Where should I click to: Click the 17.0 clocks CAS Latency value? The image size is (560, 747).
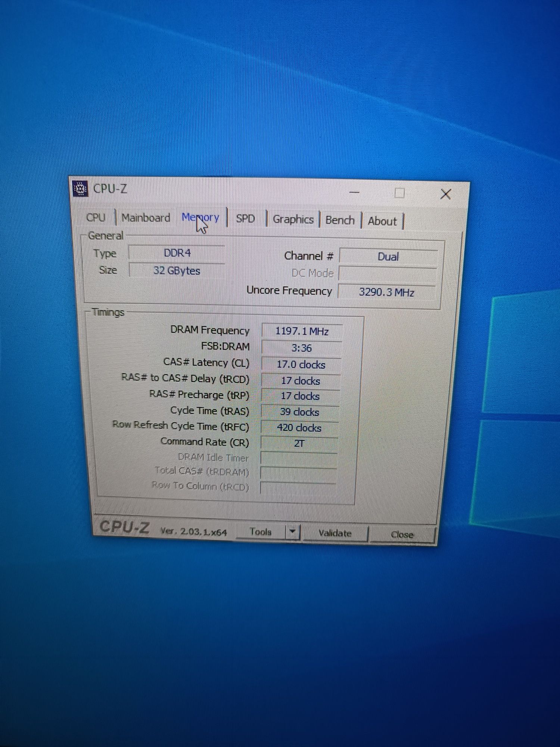point(301,365)
